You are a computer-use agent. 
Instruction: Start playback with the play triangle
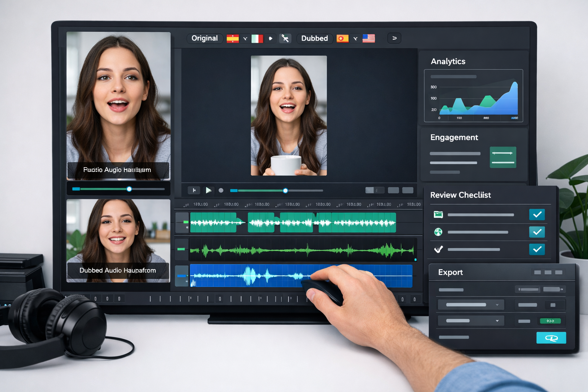click(x=209, y=190)
